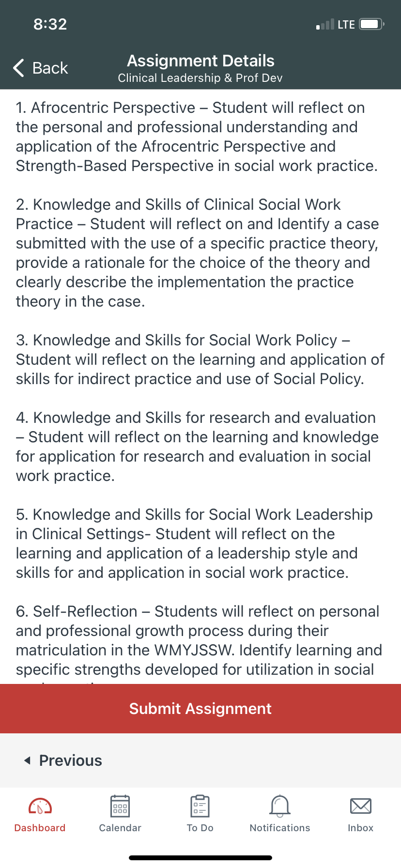Switch to the Dashboard tab label
The height and width of the screenshot is (868, 401).
pyautogui.click(x=40, y=828)
